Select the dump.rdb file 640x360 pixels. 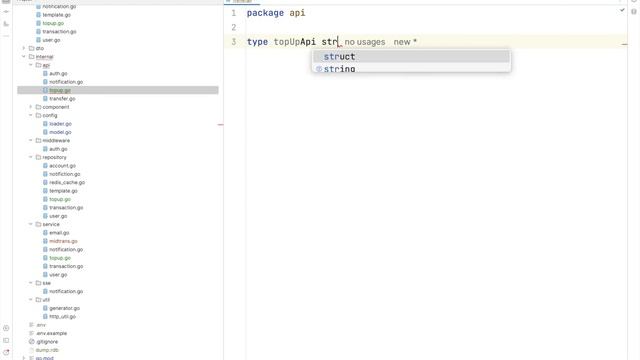tap(47, 350)
